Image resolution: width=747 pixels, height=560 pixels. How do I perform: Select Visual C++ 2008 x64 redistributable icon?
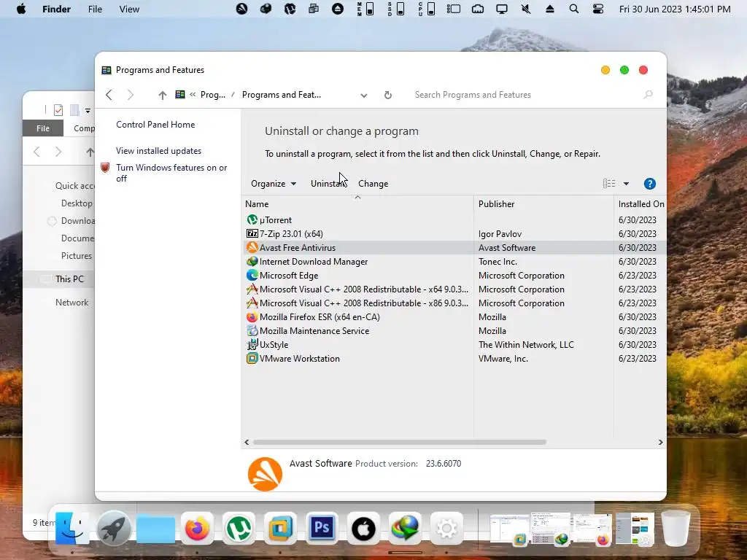252,289
